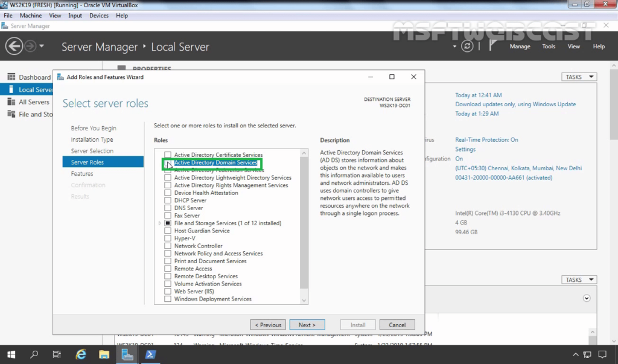
Task: Open the time zone link
Action: click(518, 168)
